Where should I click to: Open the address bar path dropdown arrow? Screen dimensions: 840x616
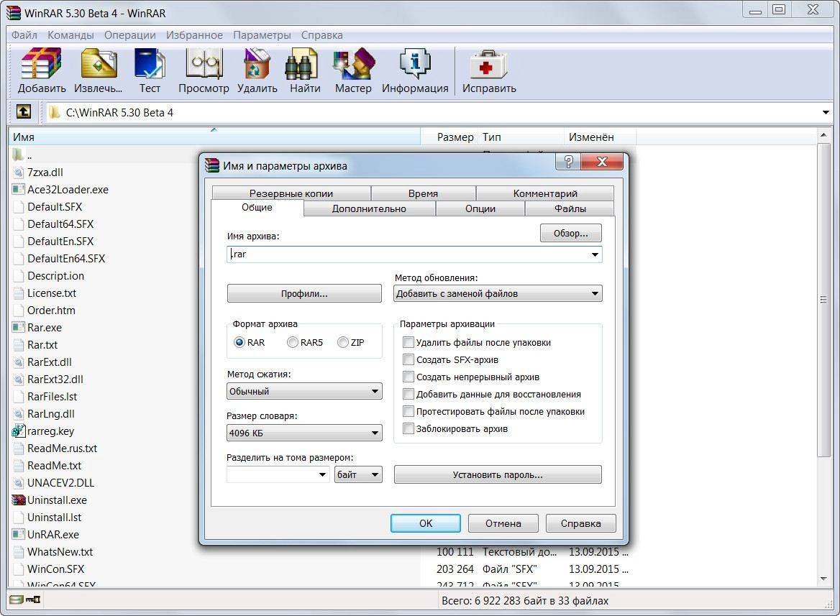point(826,112)
